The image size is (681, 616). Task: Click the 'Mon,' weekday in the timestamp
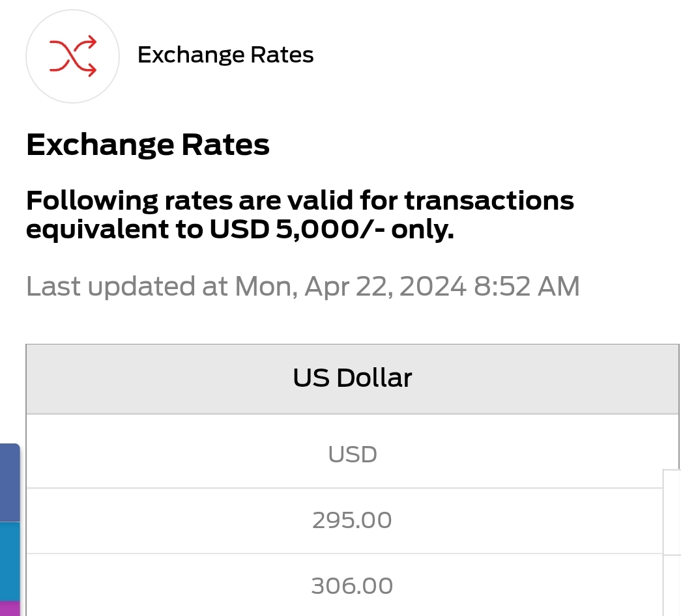pyautogui.click(x=267, y=287)
